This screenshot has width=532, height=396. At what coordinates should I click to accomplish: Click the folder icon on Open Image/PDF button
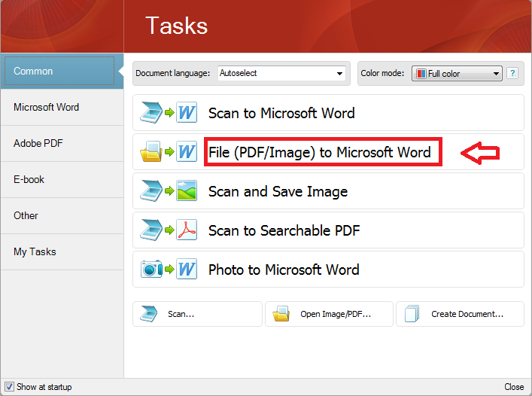(281, 314)
